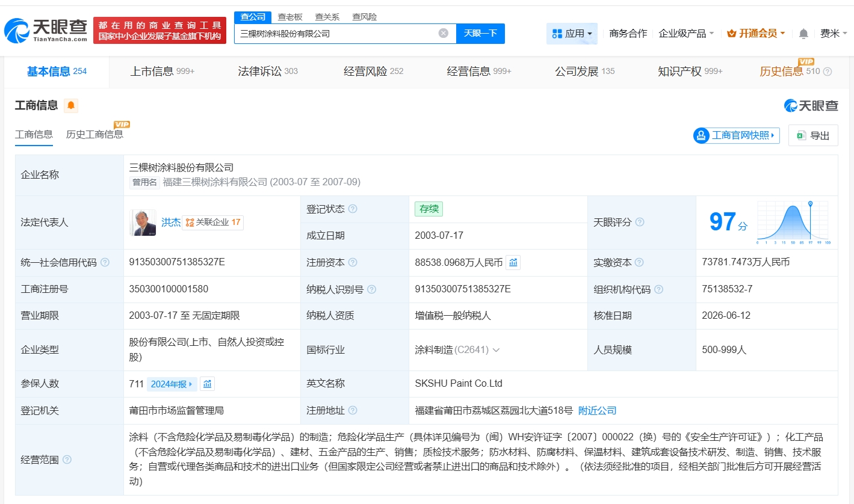Open the 洪杰 legal representative photo

click(x=143, y=223)
